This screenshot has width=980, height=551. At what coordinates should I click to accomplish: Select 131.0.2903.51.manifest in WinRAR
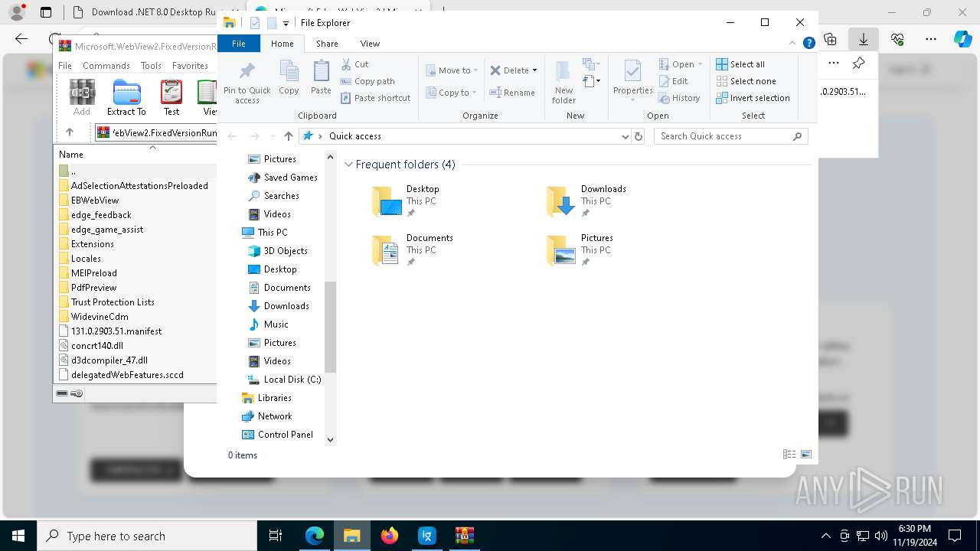pyautogui.click(x=110, y=331)
